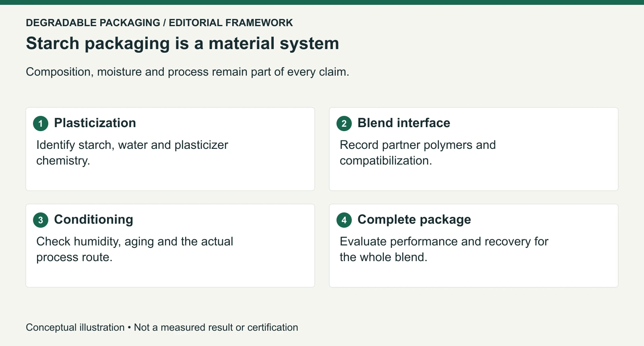
Task: Click the number 4 badge beside Complete package
Action: coord(344,220)
